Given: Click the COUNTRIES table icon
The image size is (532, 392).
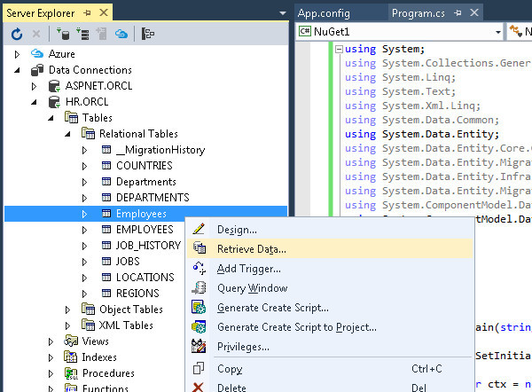Looking at the screenshot, I should (106, 166).
